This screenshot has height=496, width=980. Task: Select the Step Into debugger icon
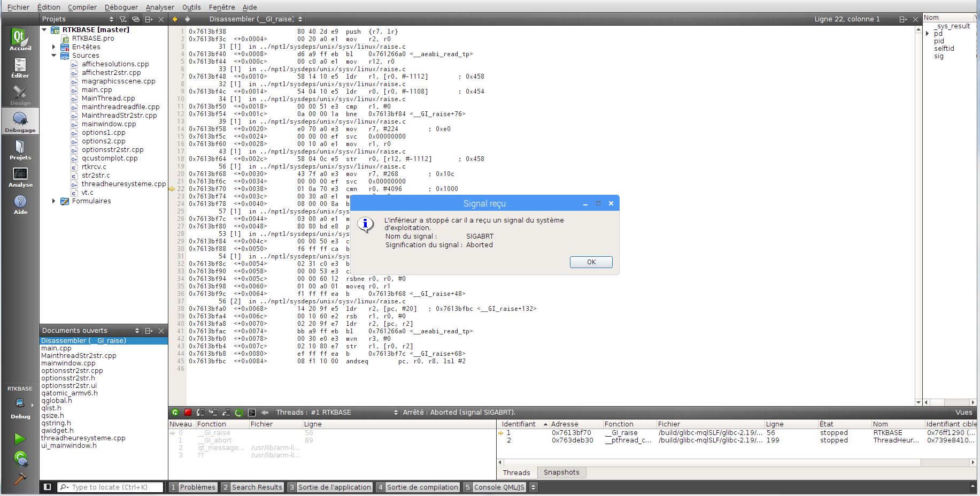tap(213, 412)
